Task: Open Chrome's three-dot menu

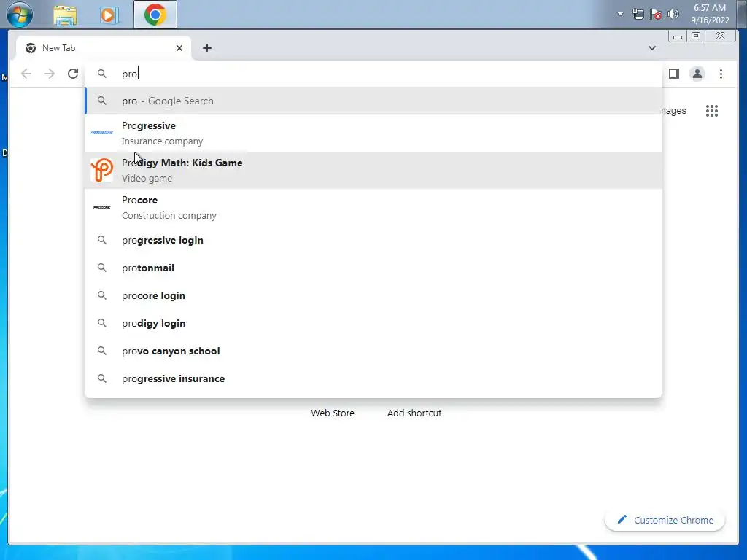Action: pyautogui.click(x=721, y=74)
